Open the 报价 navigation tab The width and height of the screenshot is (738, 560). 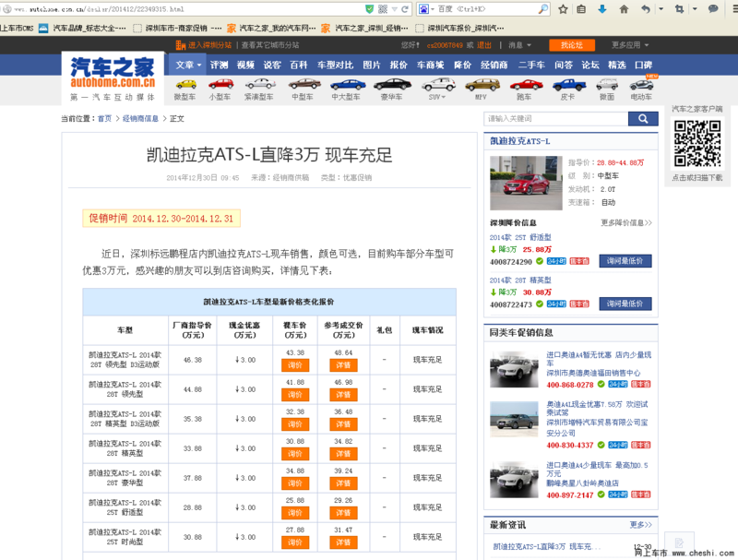(399, 65)
